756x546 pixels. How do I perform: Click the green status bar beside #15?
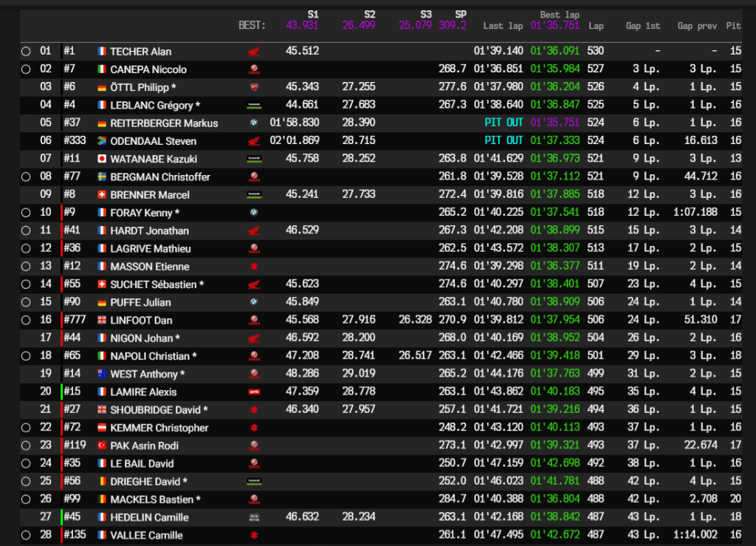click(61, 392)
